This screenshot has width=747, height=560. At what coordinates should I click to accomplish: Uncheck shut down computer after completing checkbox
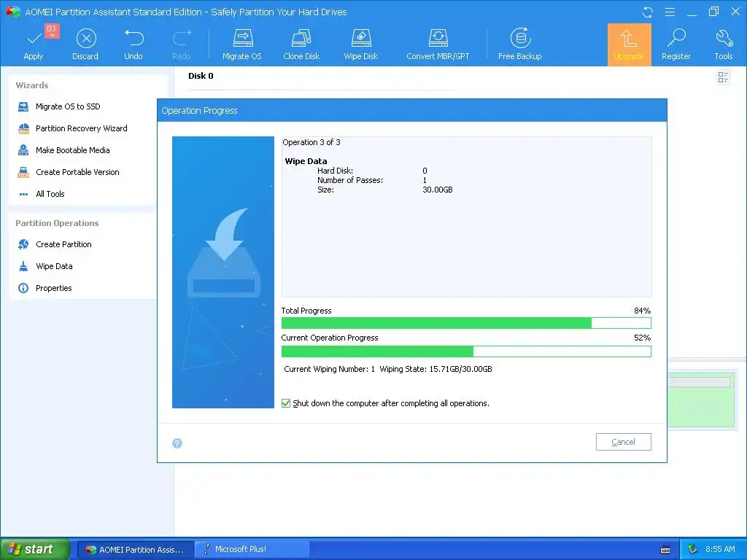click(286, 403)
